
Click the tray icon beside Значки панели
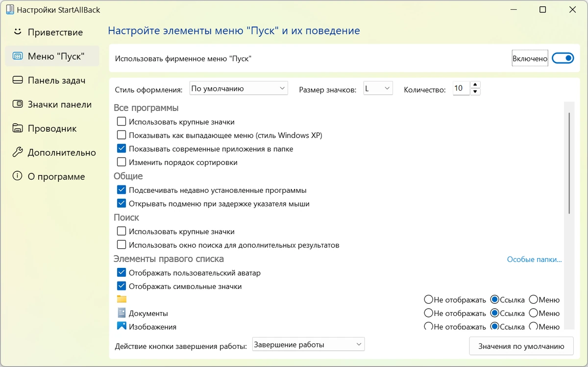18,104
